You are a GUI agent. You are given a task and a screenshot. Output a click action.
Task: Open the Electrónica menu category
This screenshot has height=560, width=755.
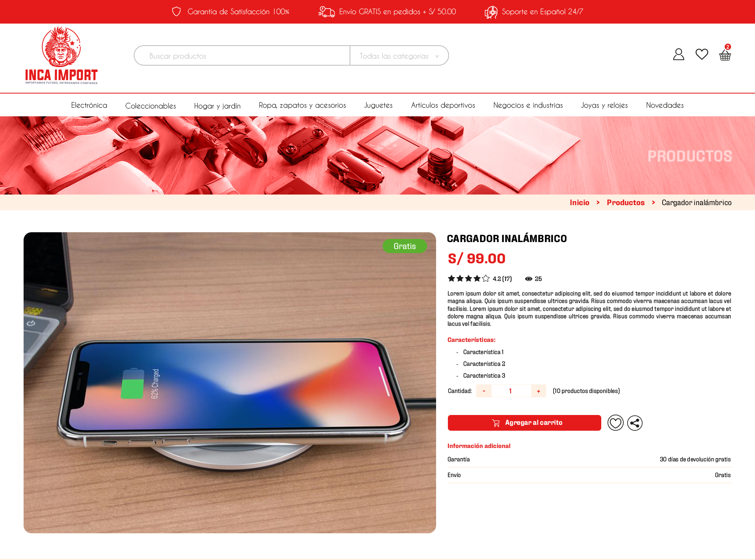89,105
